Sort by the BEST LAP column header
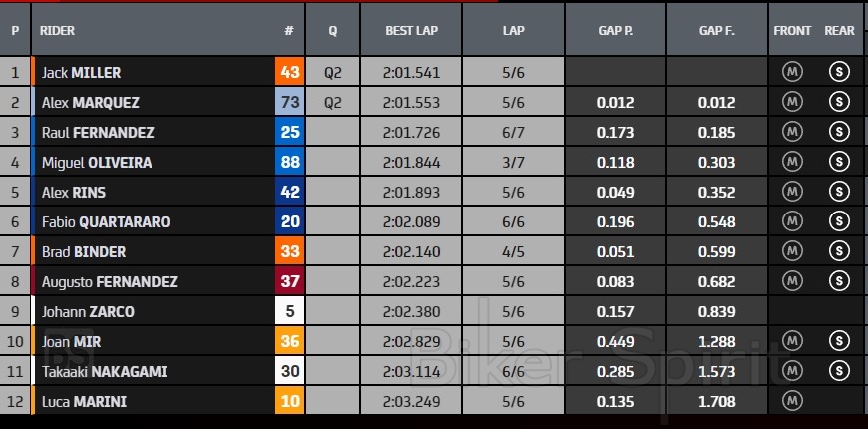This screenshot has height=429, width=868. (411, 30)
